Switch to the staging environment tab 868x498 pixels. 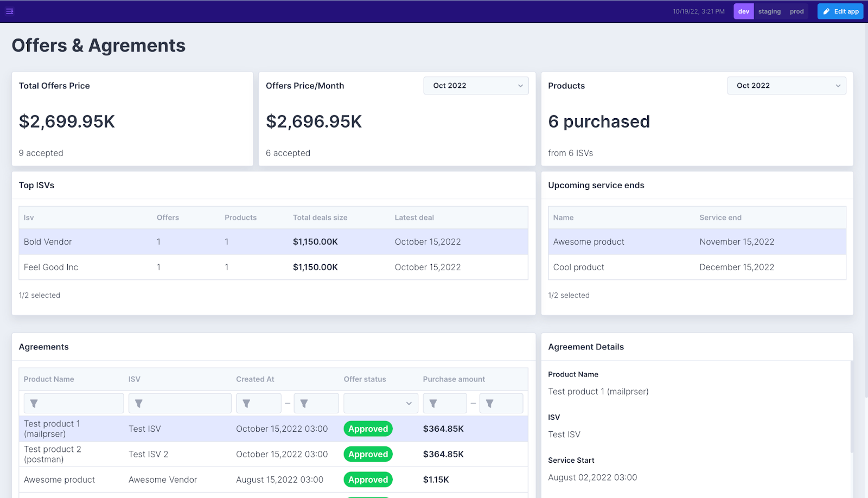click(769, 11)
